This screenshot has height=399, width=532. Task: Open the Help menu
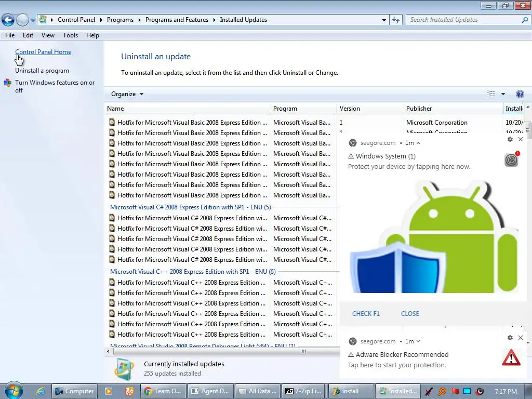[92, 35]
